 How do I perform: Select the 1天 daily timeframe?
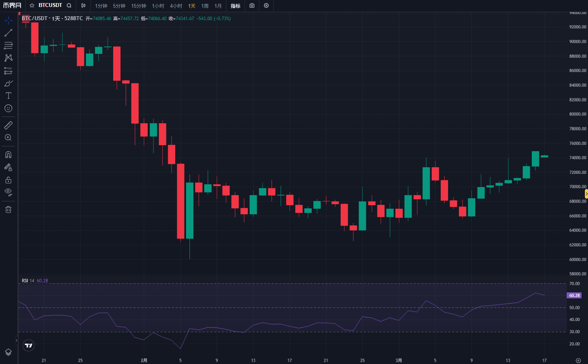pos(192,6)
